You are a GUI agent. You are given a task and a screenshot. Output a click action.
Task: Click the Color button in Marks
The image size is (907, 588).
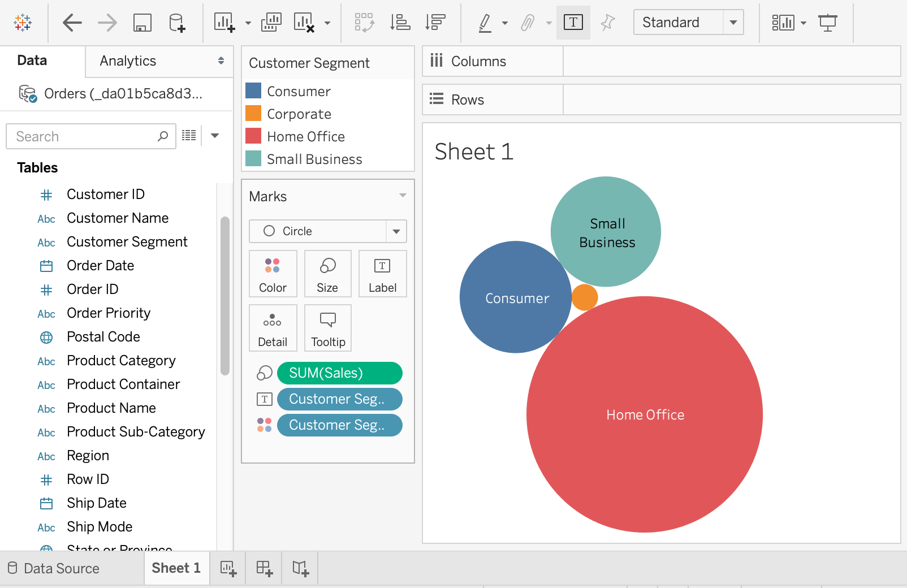click(x=273, y=274)
